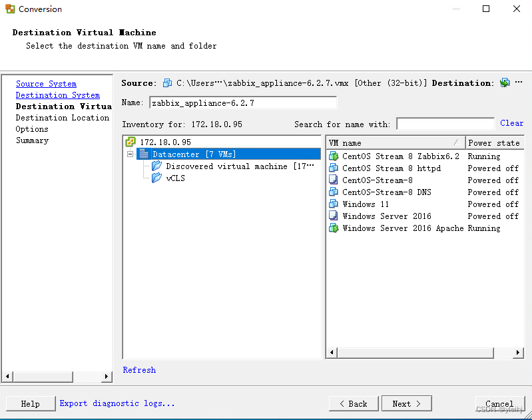The height and width of the screenshot is (420, 532).
Task: Select the Windows Server 2016 VM name
Action: (387, 216)
